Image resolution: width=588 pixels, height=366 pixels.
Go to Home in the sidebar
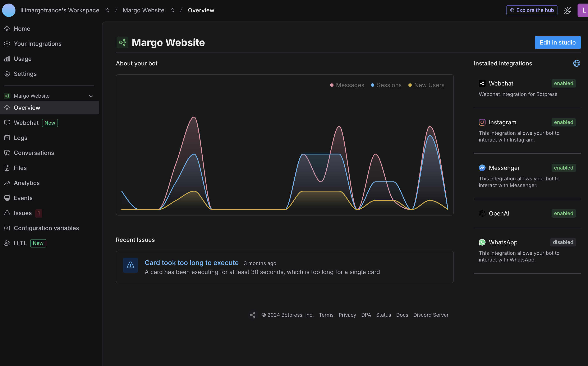49,29
